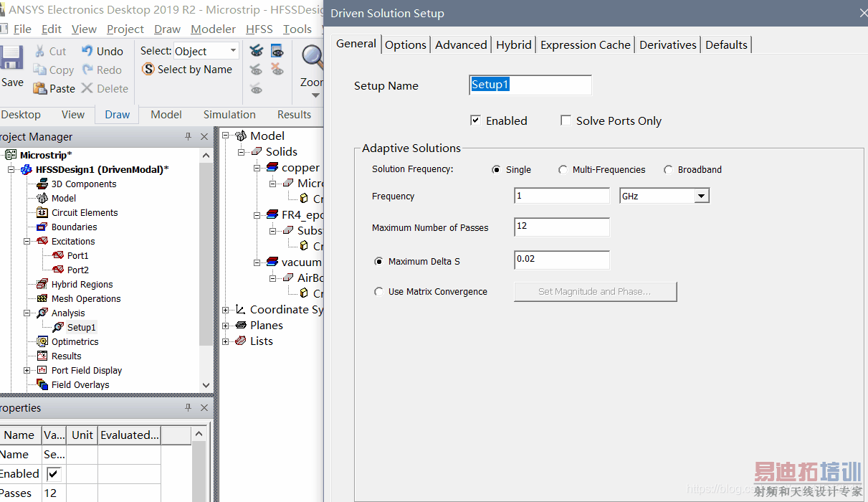Click the Paste clipboard icon
Screen dimensions: 868x502
pos(40,88)
